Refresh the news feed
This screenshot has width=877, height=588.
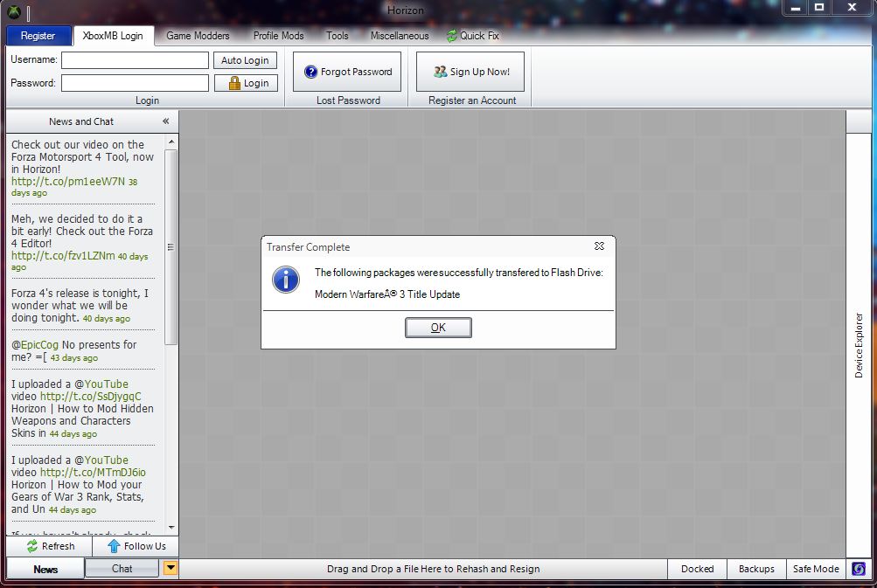pyautogui.click(x=49, y=546)
